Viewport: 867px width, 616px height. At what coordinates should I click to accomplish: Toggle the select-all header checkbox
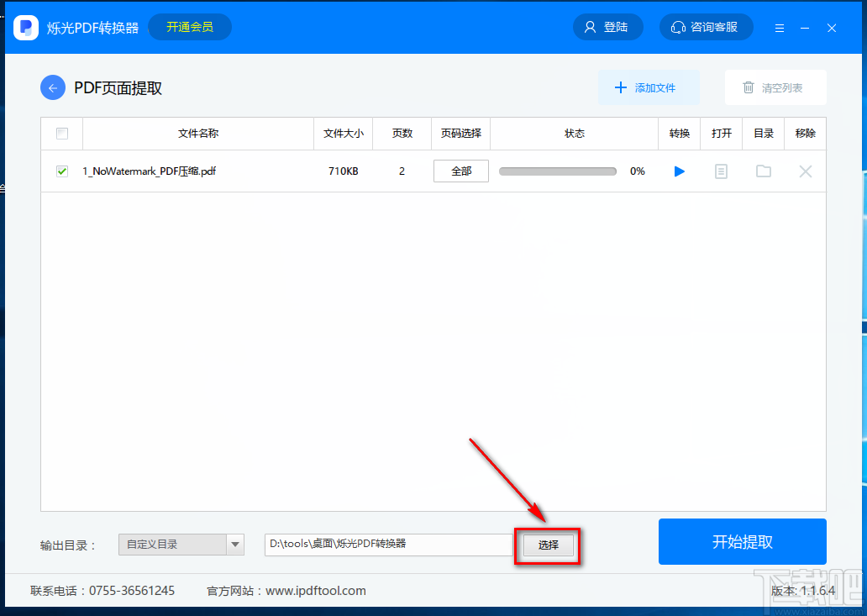62,134
